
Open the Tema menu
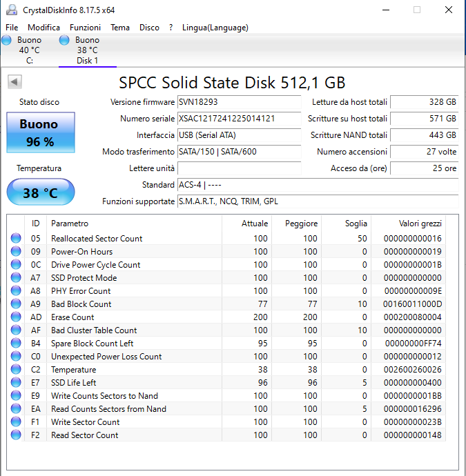tap(120, 28)
